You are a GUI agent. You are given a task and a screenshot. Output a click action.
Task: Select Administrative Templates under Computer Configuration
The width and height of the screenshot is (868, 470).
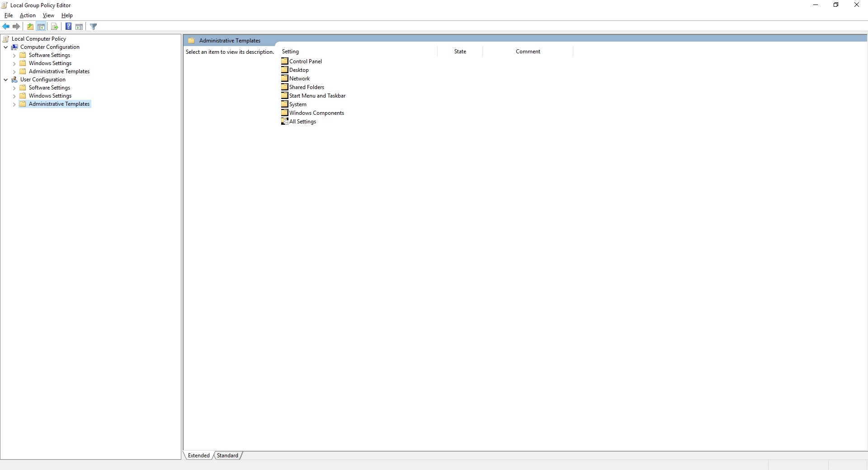point(59,71)
